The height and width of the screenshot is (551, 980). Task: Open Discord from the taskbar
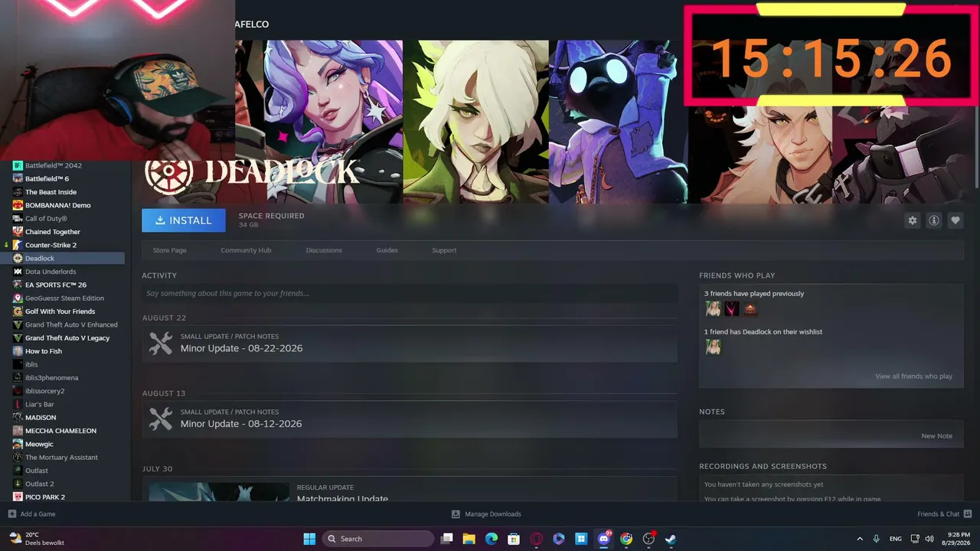tap(604, 539)
